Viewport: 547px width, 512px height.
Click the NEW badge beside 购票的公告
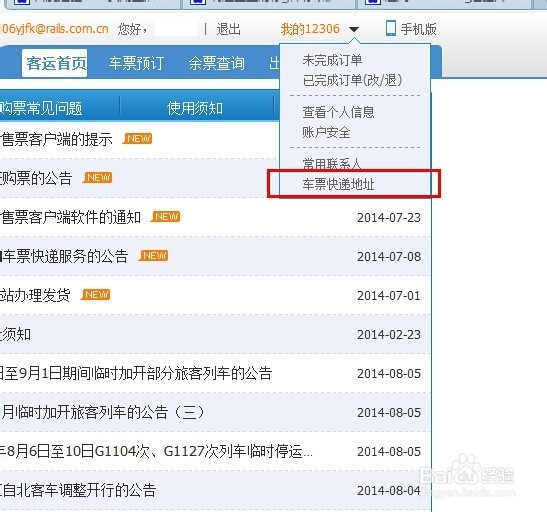[x=98, y=178]
